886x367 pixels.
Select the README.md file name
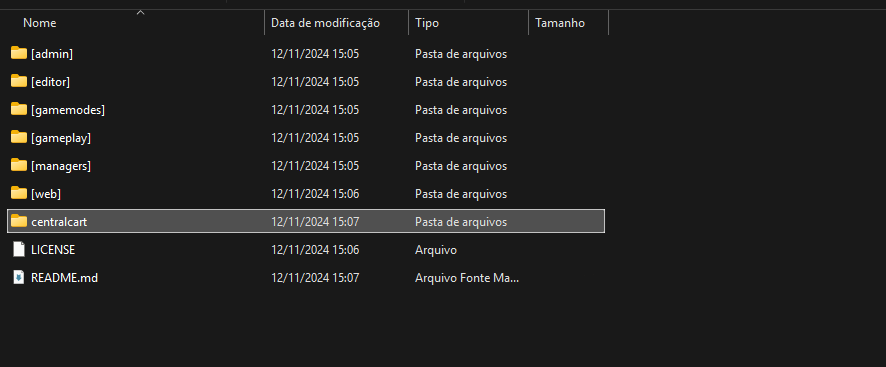[x=64, y=278]
